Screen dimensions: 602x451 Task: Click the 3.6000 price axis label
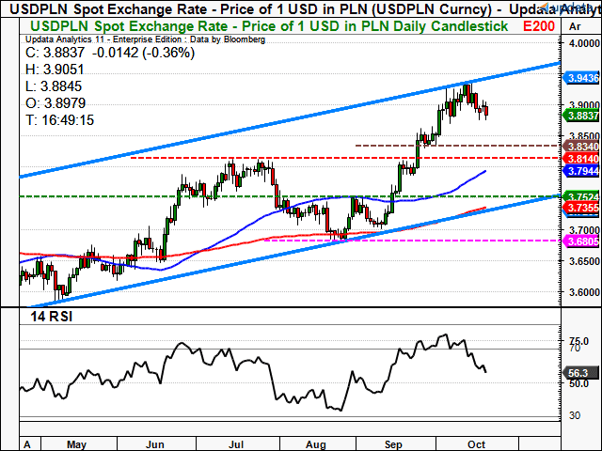click(584, 292)
